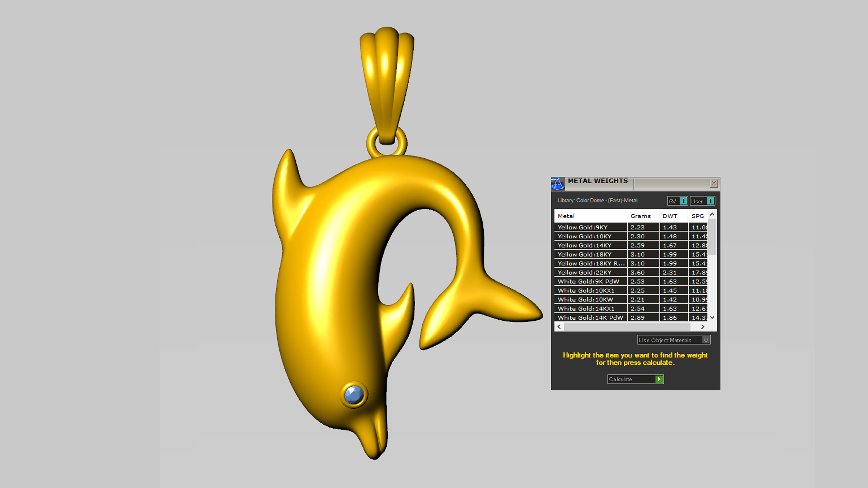Click the 1.86 DWT value
The width and height of the screenshot is (868, 488).
coord(670,318)
